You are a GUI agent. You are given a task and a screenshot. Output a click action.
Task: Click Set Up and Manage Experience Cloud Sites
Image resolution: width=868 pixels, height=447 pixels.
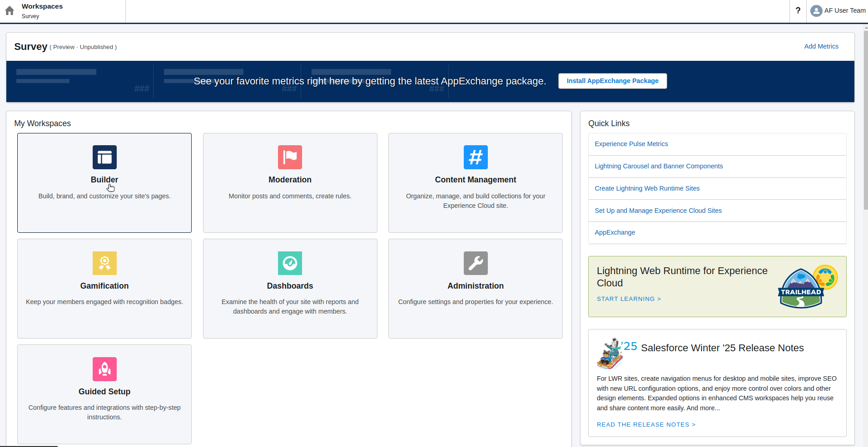pyautogui.click(x=658, y=211)
